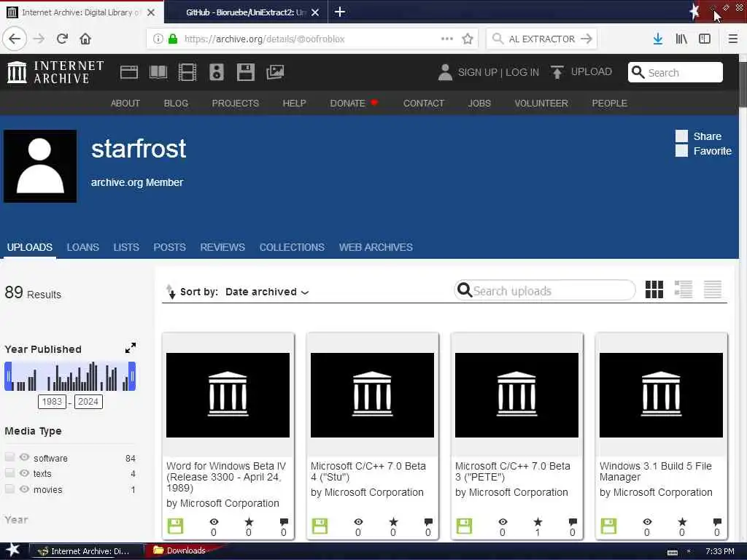Image resolution: width=747 pixels, height=560 pixels.
Task: Open Windows 3.1 Build 5 File Manager thumbnail
Action: [661, 394]
